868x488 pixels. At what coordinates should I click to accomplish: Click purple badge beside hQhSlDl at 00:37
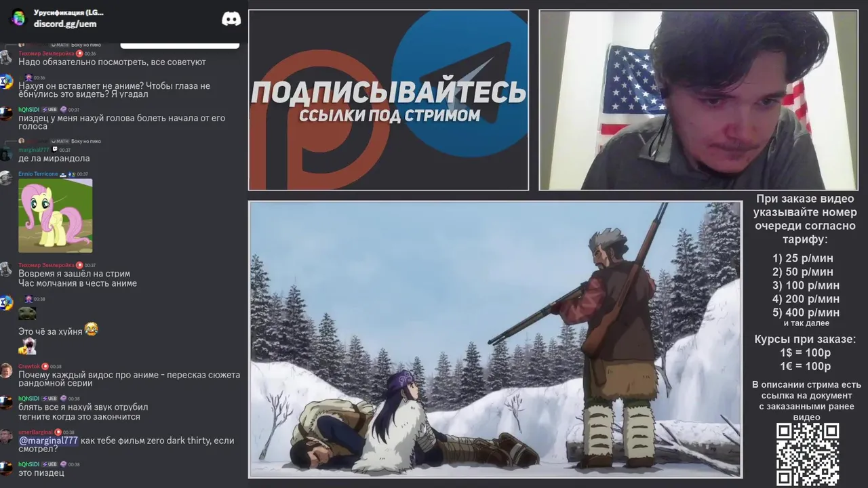[x=63, y=110]
